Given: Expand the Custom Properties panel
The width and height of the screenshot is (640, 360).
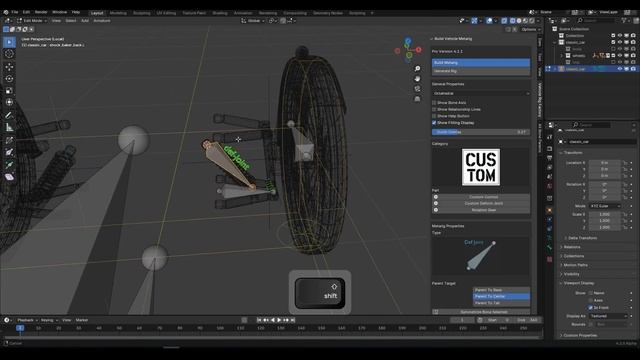Looking at the screenshot, I should (580, 335).
